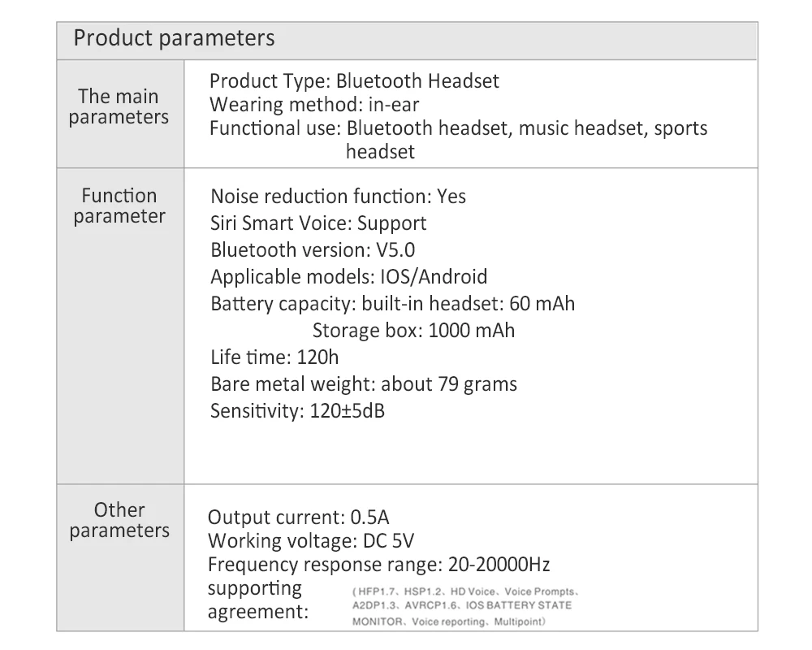Select Storage box: 1000 mAh text

(414, 331)
